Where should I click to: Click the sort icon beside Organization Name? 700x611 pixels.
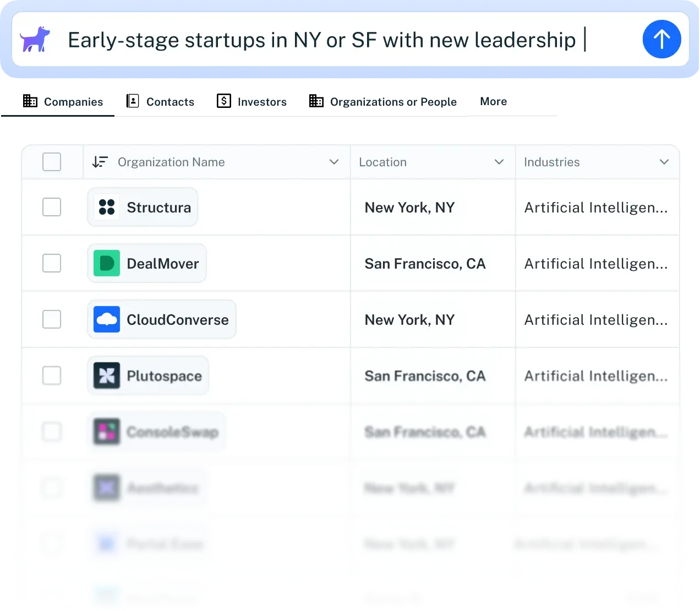click(100, 162)
